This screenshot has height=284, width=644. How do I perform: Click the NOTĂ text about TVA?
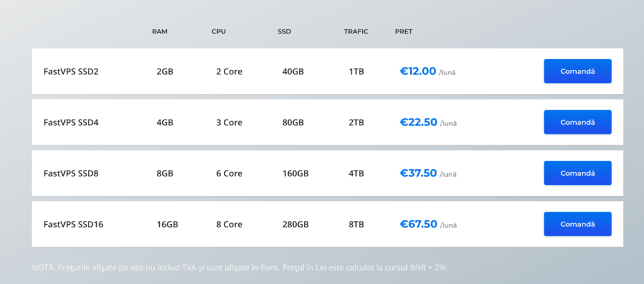[x=240, y=268]
